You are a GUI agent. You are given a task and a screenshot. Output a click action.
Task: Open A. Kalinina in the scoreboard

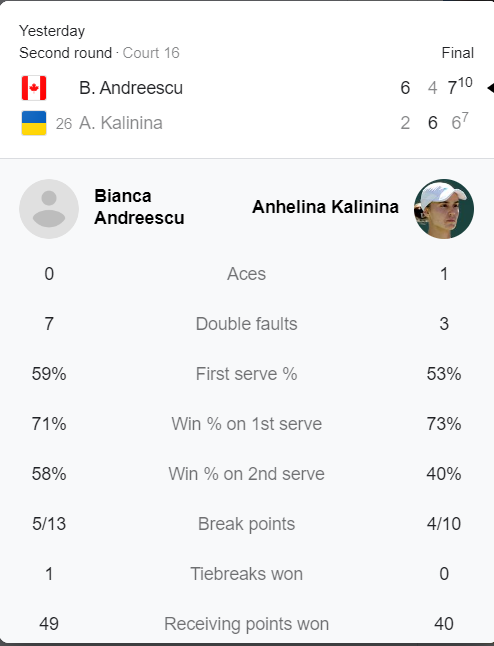(x=121, y=123)
